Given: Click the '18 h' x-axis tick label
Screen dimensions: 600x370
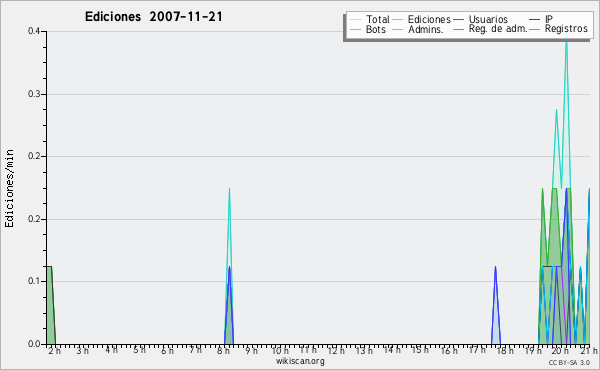Looking at the screenshot, I should coord(505,350).
